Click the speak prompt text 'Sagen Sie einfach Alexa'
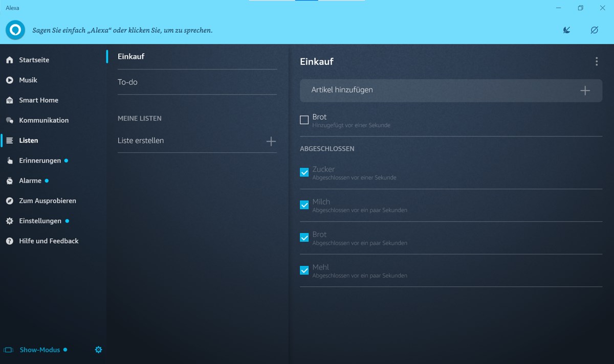The width and height of the screenshot is (614, 364). [x=122, y=30]
